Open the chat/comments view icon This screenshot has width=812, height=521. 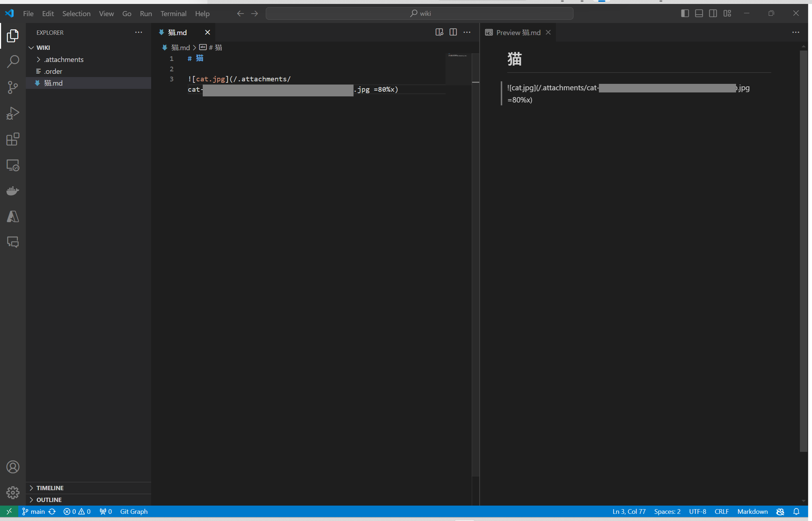point(13,242)
